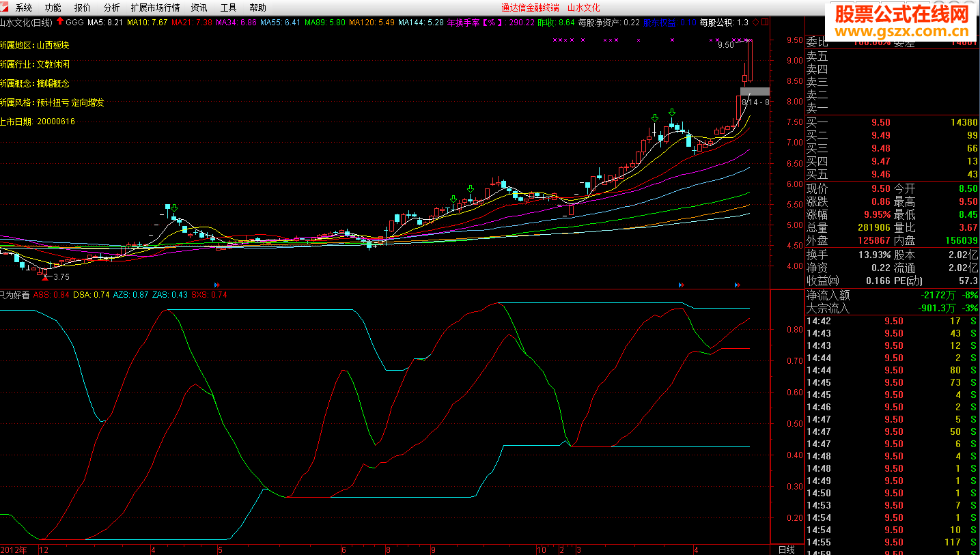This screenshot has height=555, width=980.
Task: Click the GGG indicator name
Action: coord(75,23)
